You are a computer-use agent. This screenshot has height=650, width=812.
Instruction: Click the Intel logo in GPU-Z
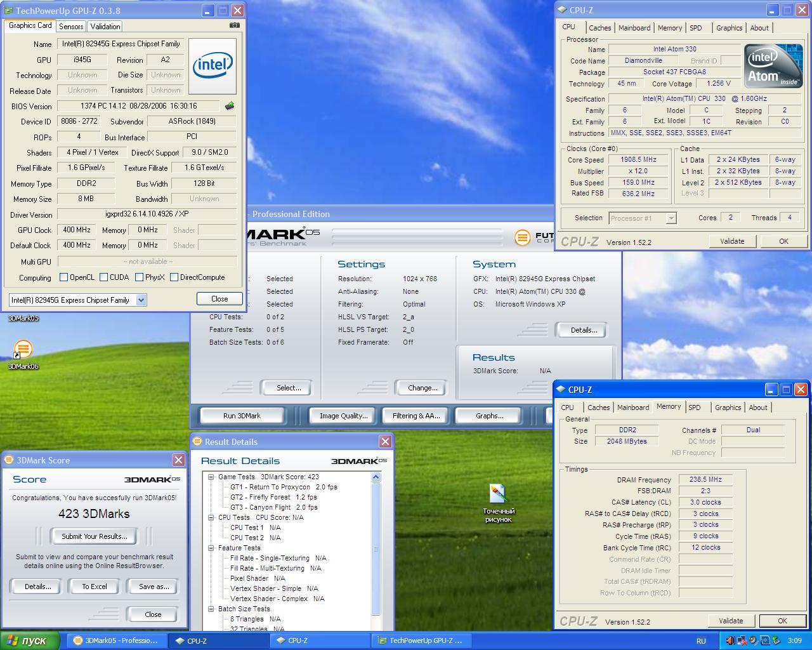pos(213,66)
